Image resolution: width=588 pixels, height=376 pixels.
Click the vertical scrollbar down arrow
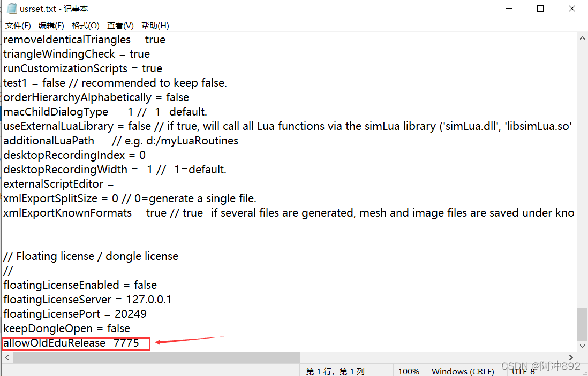point(582,347)
